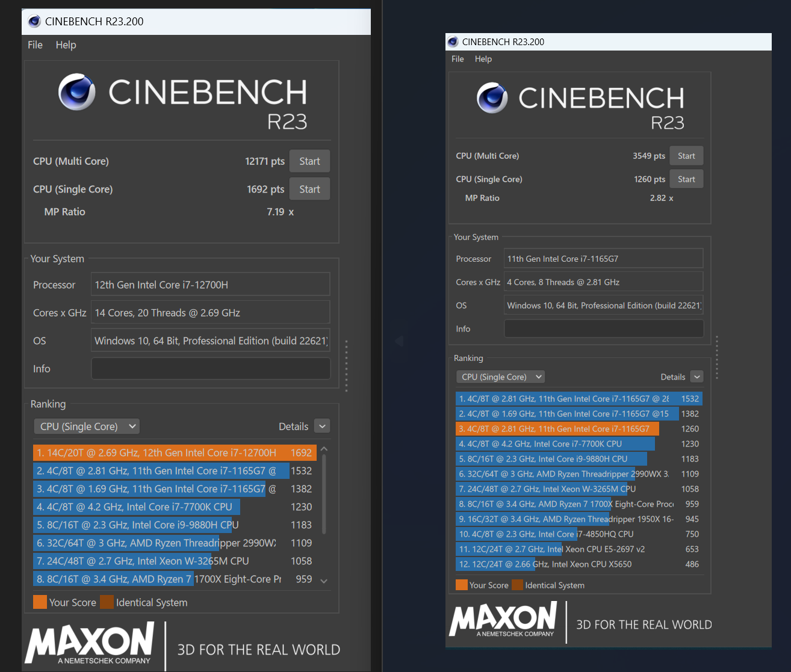791x672 pixels.
Task: Expand Details arrow in left window
Action: click(x=322, y=427)
